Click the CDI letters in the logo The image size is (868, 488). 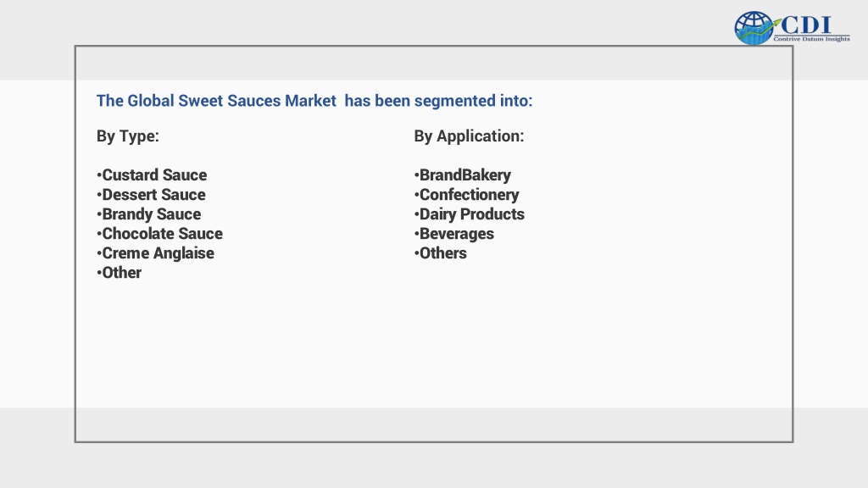click(806, 25)
